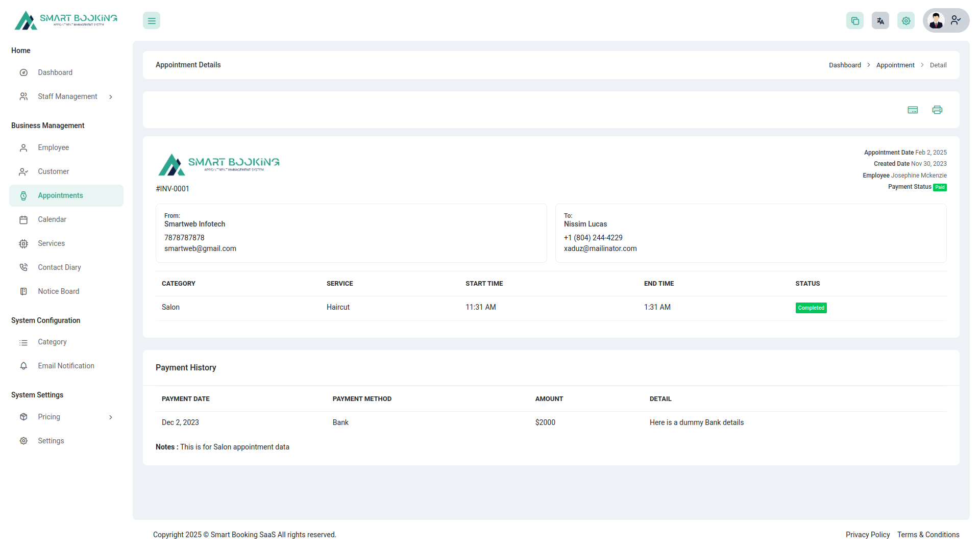Viewport: 980px width, 551px height.
Task: Print the appointment using the printer icon
Action: click(937, 110)
